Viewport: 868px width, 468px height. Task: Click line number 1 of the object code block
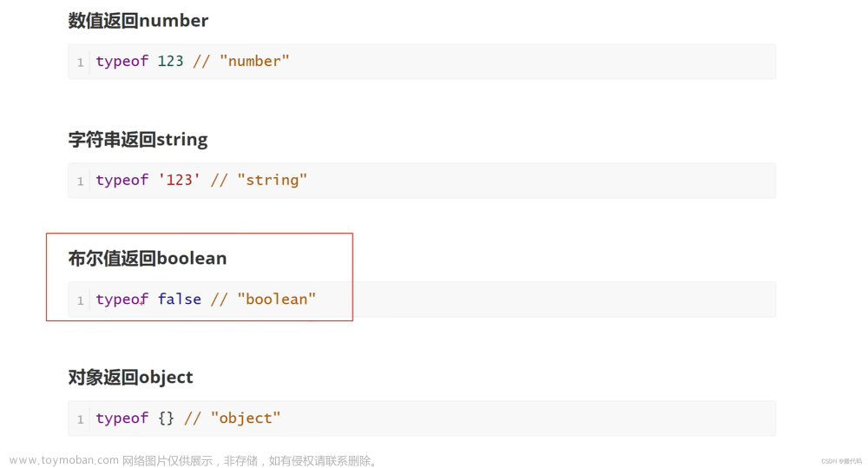click(80, 420)
